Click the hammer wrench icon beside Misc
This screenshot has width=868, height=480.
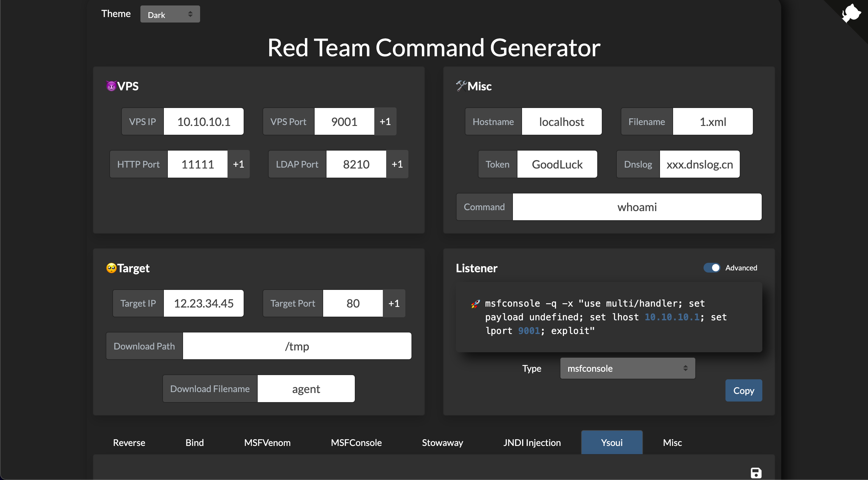pyautogui.click(x=461, y=86)
